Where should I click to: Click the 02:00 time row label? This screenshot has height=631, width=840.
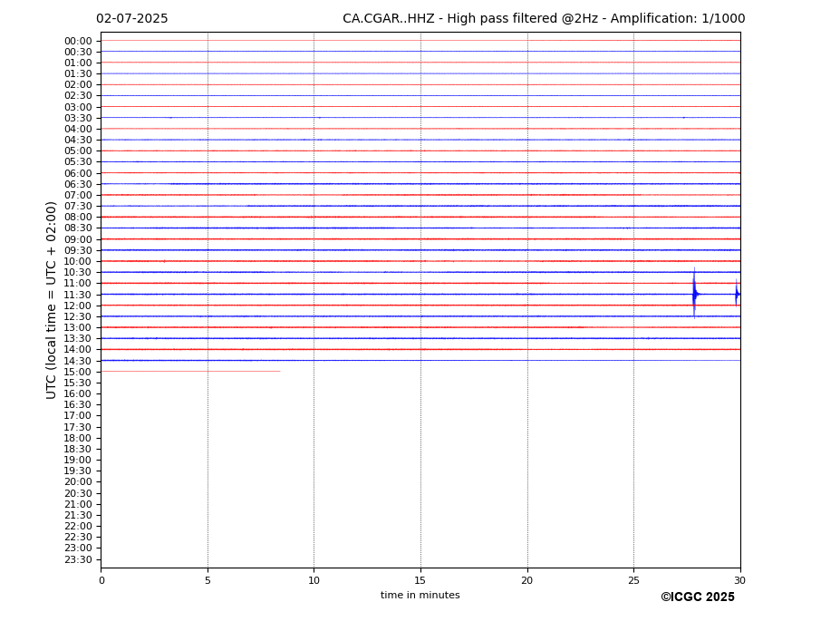pos(78,84)
